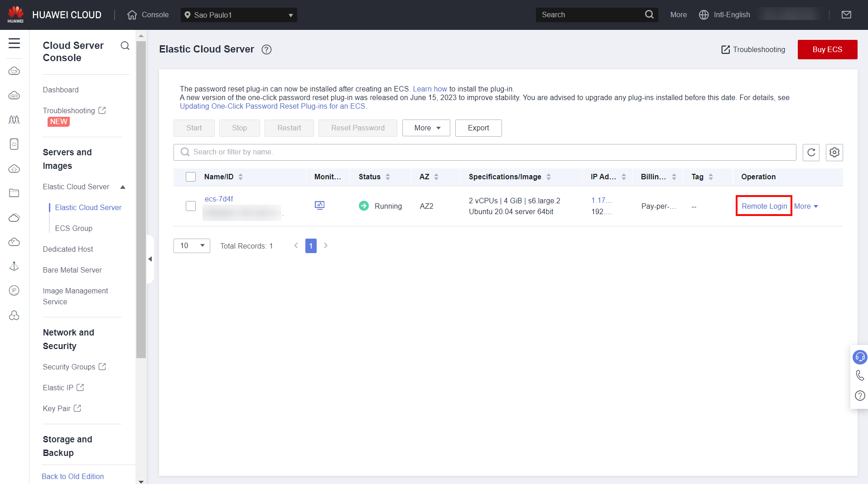Viewport: 868px width, 484px height.
Task: Click the phone contact icon
Action: 859,375
